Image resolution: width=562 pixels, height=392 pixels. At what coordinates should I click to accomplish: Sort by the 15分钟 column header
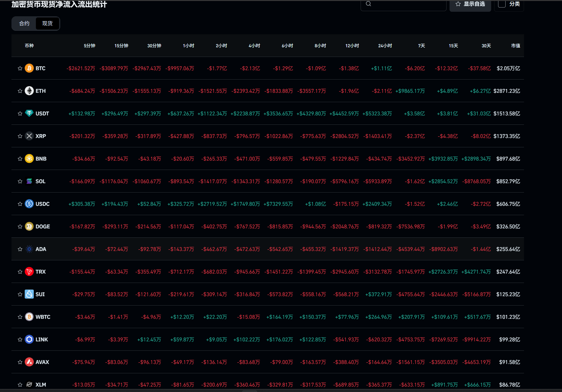pos(121,46)
